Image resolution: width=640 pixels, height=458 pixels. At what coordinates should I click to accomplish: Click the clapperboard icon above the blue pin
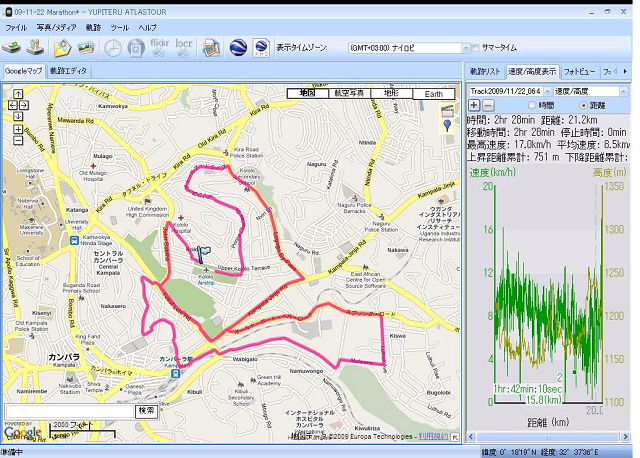(x=447, y=111)
